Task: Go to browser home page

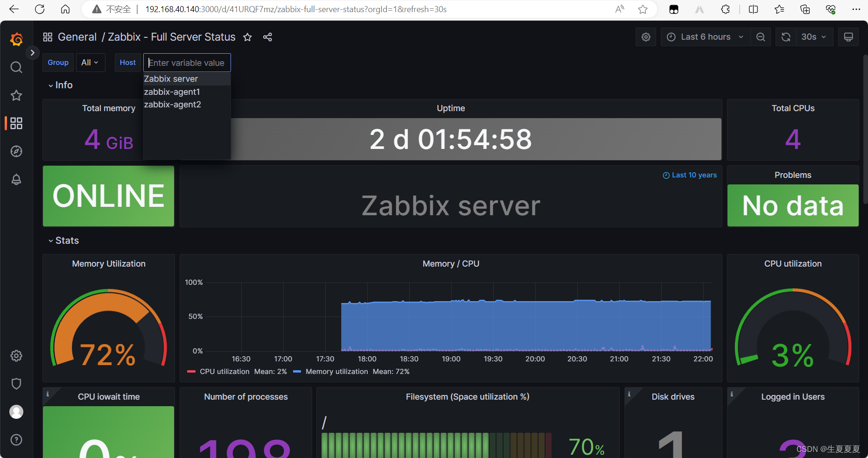Action: tap(65, 9)
